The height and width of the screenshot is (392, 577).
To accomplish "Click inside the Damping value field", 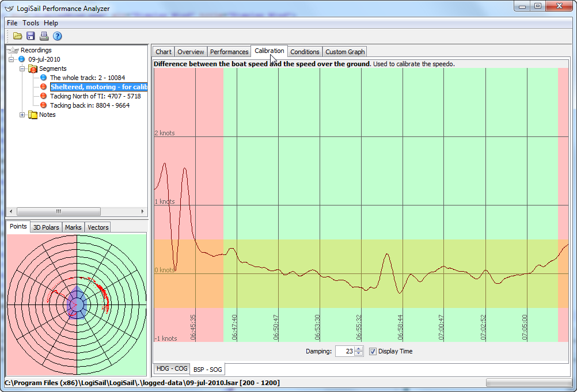I will 344,351.
